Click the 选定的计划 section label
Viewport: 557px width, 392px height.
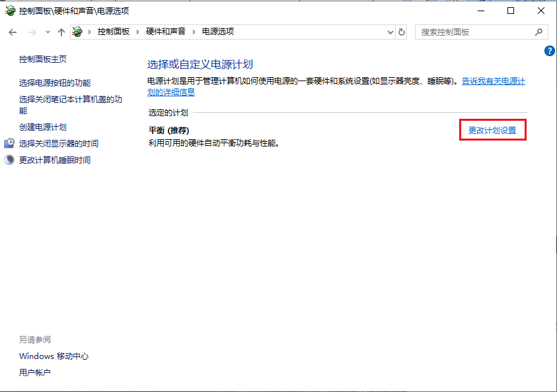point(168,113)
